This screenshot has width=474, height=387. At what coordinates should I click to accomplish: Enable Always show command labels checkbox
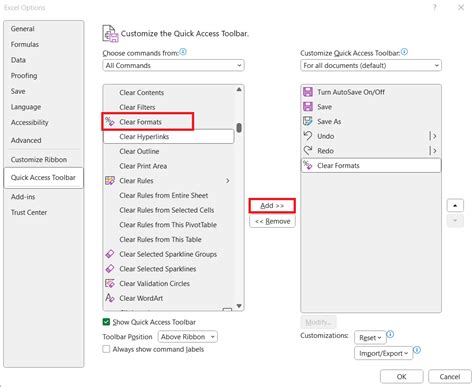point(106,349)
